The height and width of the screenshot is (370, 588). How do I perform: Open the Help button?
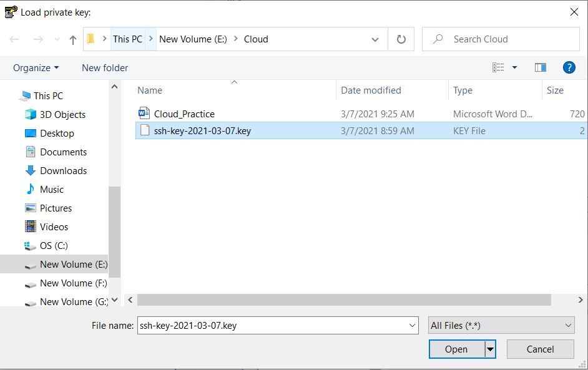569,67
